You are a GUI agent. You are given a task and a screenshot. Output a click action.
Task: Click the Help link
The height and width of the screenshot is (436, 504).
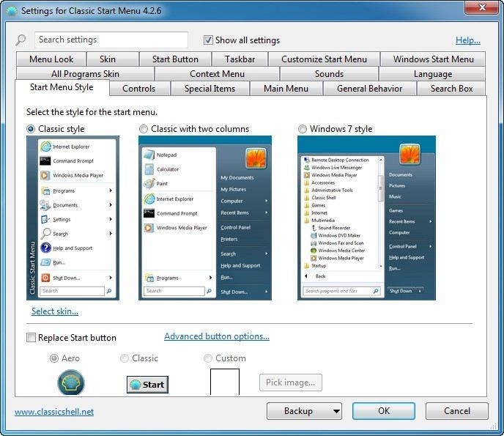467,40
